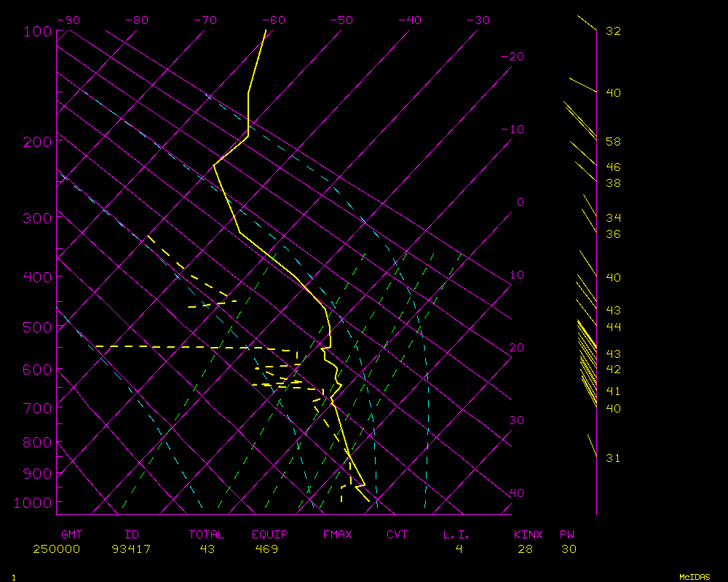This screenshot has height=582, width=728.
Task: Select the GMT time value 250000
Action: [56, 549]
